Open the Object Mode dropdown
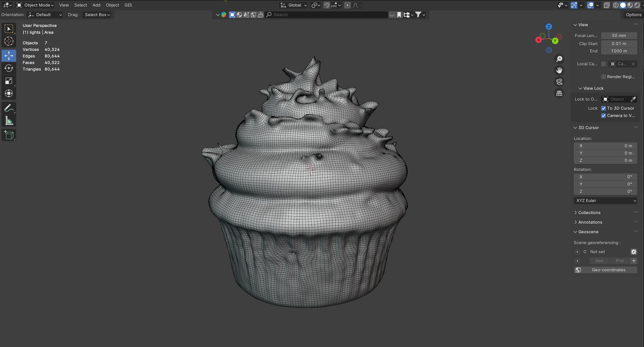 tap(35, 5)
